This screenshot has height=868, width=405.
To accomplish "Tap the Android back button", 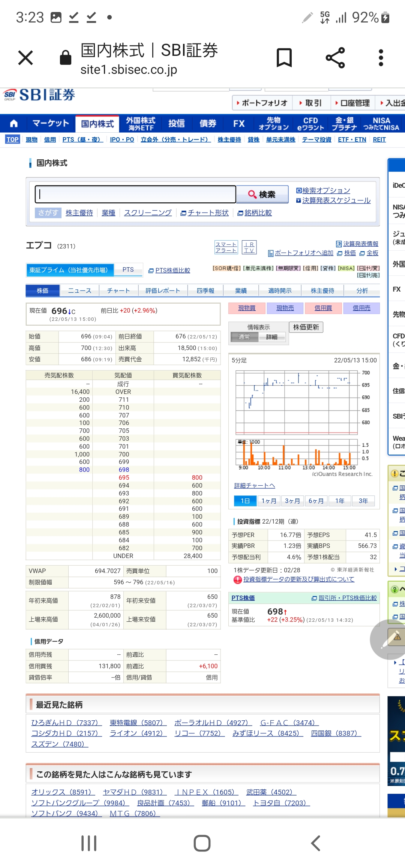I will coord(316,843).
